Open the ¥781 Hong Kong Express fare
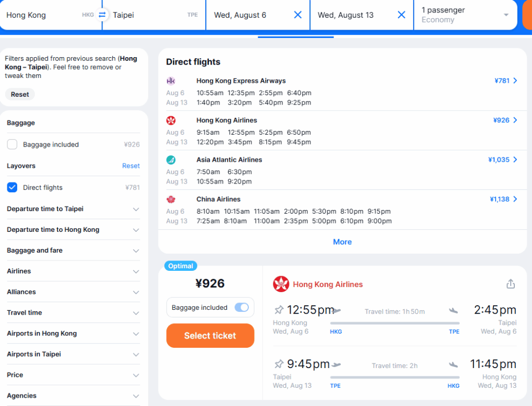 pyautogui.click(x=506, y=81)
